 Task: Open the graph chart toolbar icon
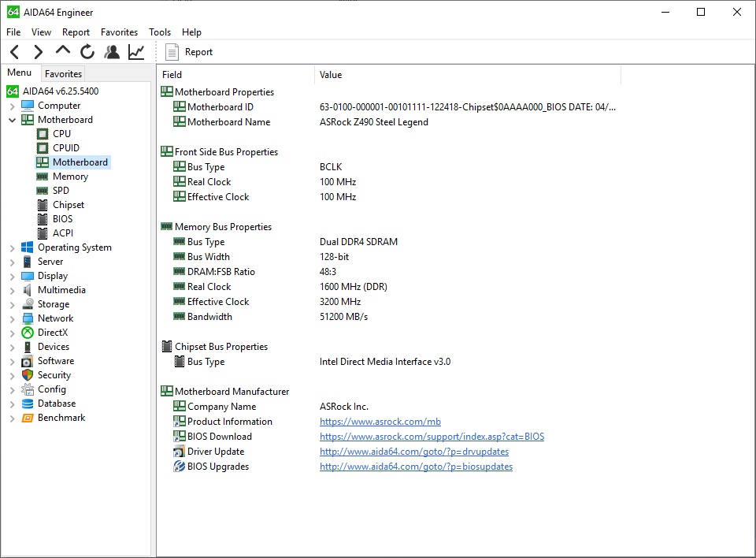136,52
